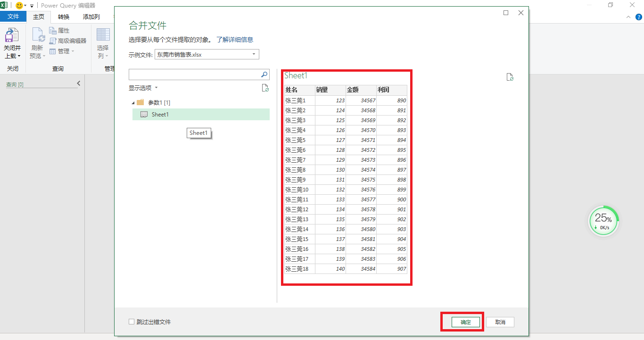Click the green refresh-preview file icon
The width and height of the screenshot is (644, 340).
point(510,76)
